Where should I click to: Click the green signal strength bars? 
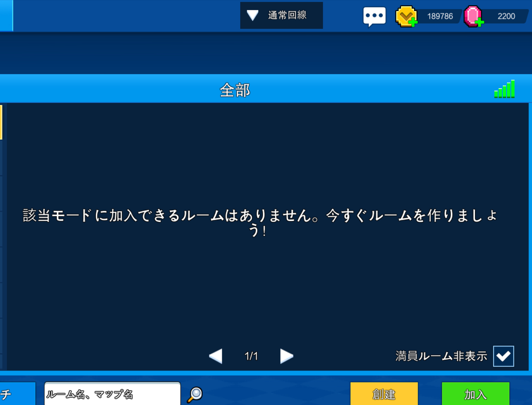(x=504, y=89)
